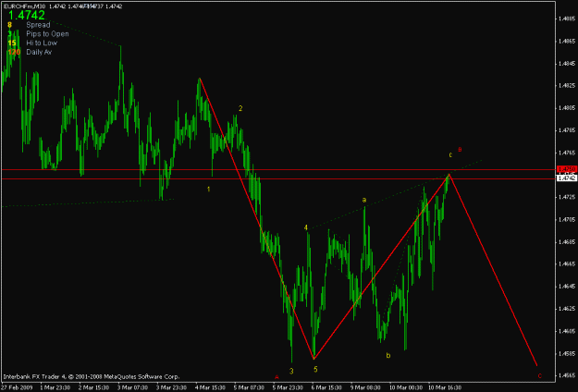Click price axis label 1.4865

pos(568,41)
